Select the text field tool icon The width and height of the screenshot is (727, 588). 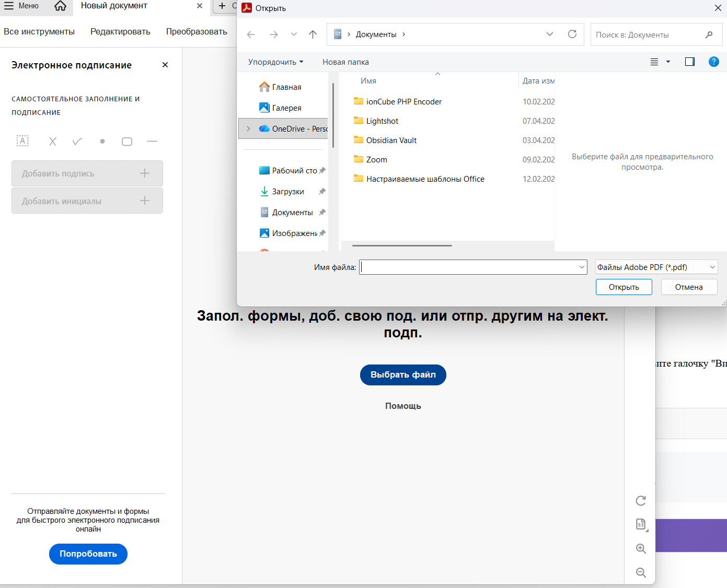pyautogui.click(x=22, y=141)
